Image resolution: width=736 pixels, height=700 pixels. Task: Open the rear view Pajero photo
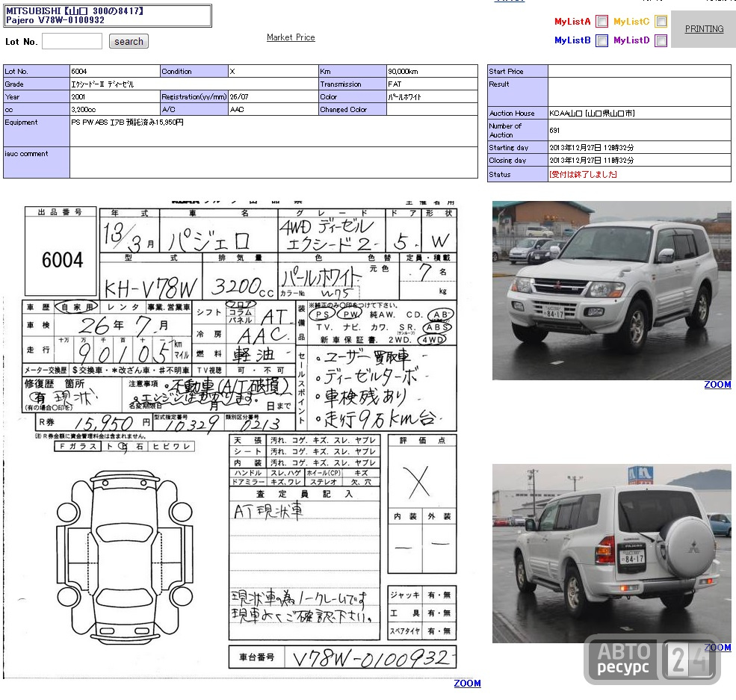(612, 554)
